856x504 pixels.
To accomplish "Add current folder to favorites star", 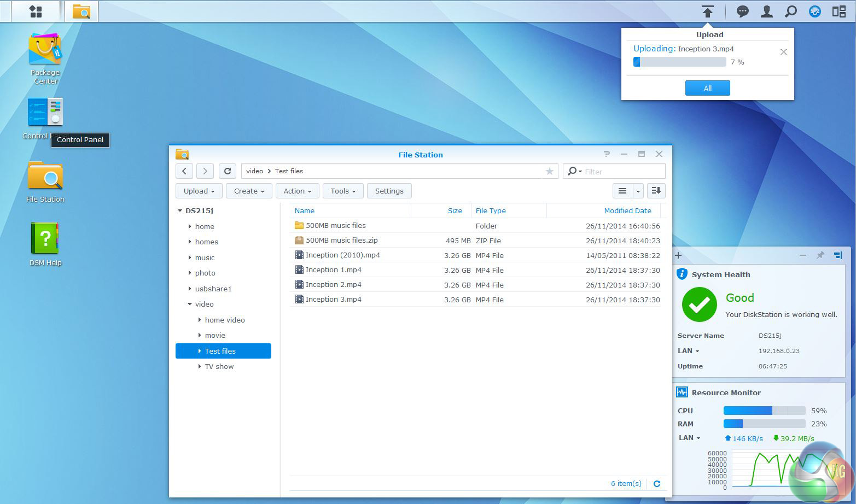I will click(x=549, y=172).
